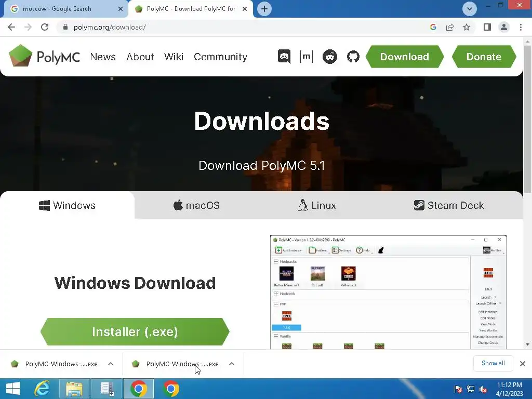This screenshot has height=399, width=532.
Task: Click the 'Download PolyMC 5.1' text
Action: [x=262, y=166]
